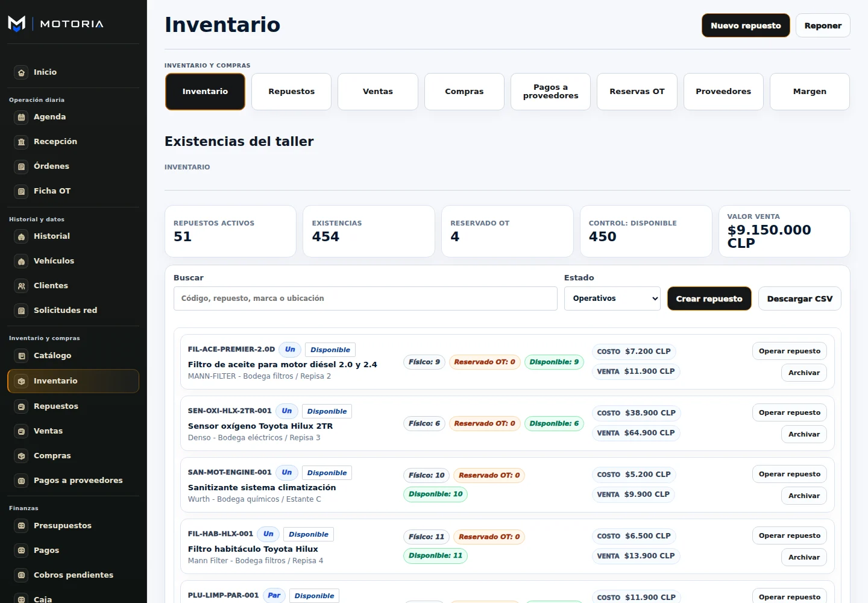Click code SAN-MOT-ENGINE-001
This screenshot has height=603, width=868.
[x=230, y=472]
